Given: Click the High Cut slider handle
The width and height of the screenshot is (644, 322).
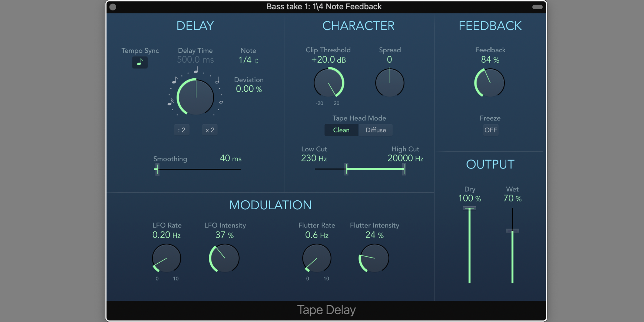Looking at the screenshot, I should pyautogui.click(x=404, y=169).
